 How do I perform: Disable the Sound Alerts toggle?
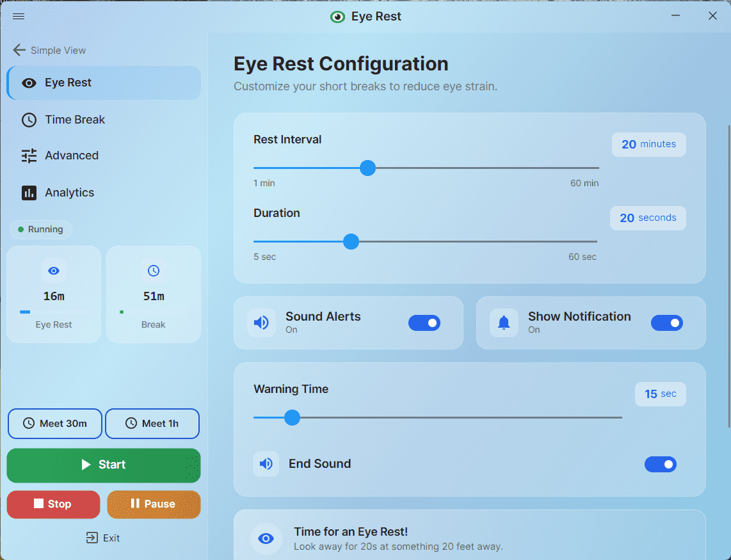click(424, 323)
